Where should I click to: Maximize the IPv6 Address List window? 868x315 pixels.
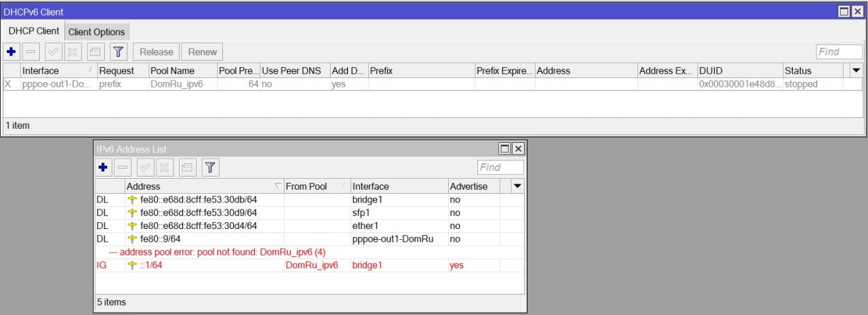pos(505,148)
